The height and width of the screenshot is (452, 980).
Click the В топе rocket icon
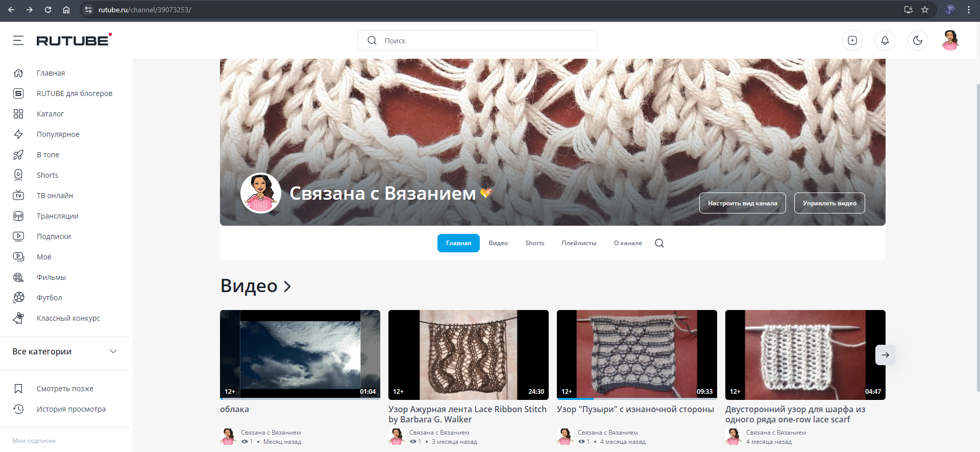[18, 155]
